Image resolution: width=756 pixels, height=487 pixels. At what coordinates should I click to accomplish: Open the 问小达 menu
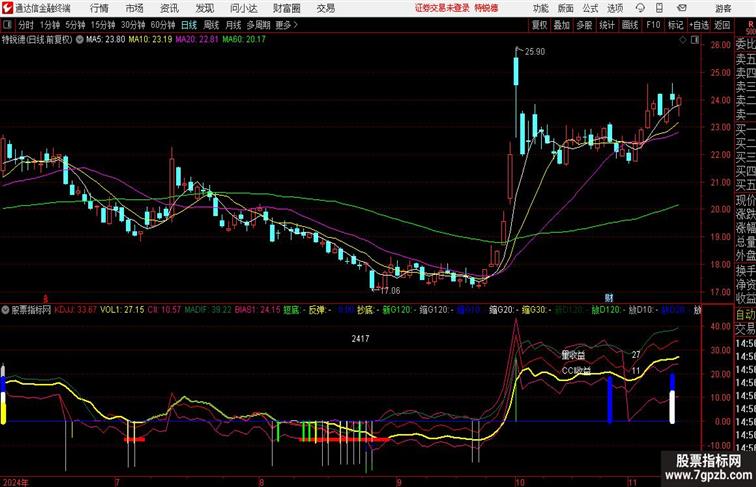pyautogui.click(x=244, y=8)
